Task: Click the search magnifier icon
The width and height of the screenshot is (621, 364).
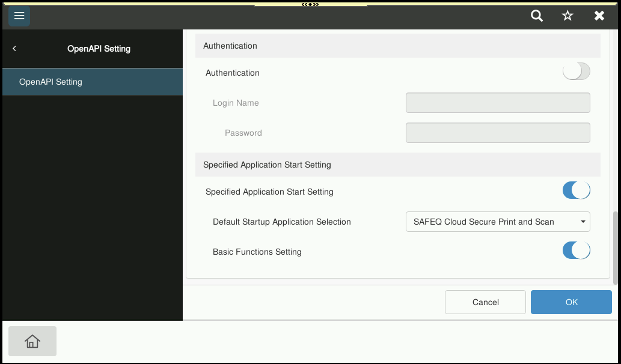Action: [537, 16]
